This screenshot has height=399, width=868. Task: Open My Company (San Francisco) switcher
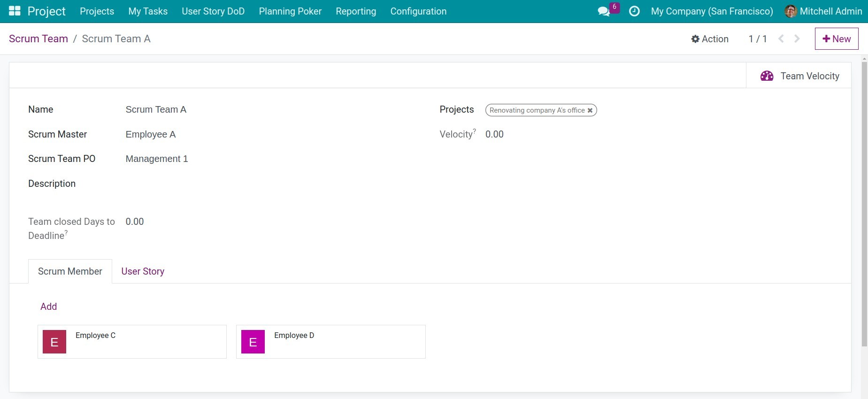pos(712,11)
